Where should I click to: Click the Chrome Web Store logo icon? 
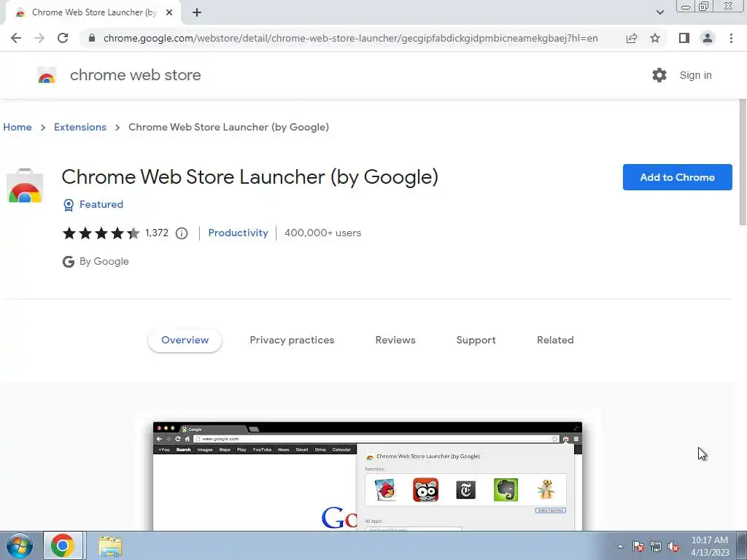click(x=47, y=75)
